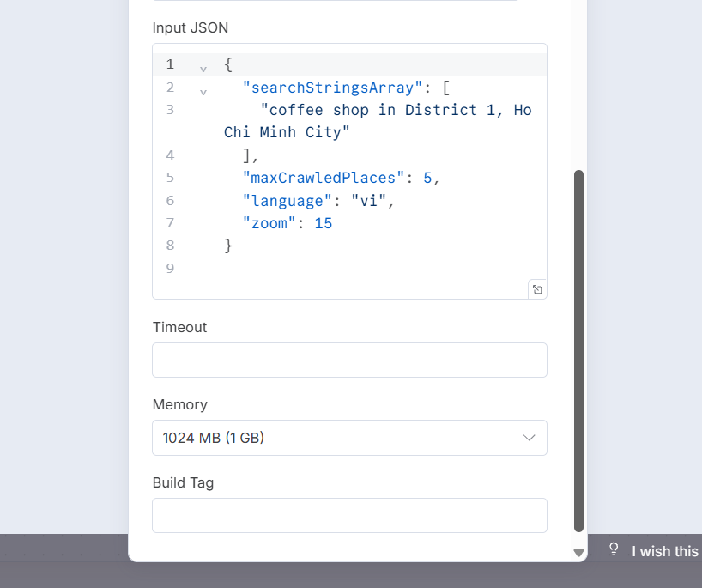The height and width of the screenshot is (588, 702).
Task: Click the chevron on the Memory selector
Action: coord(530,438)
